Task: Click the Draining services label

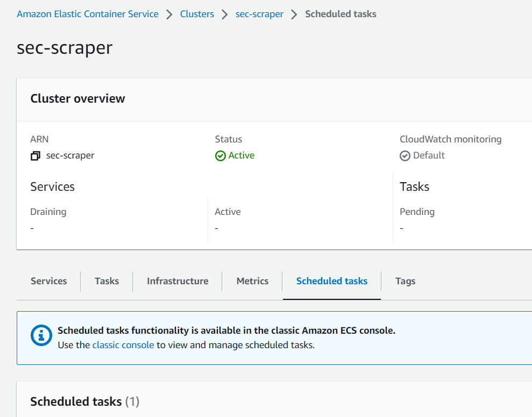Action: click(48, 212)
